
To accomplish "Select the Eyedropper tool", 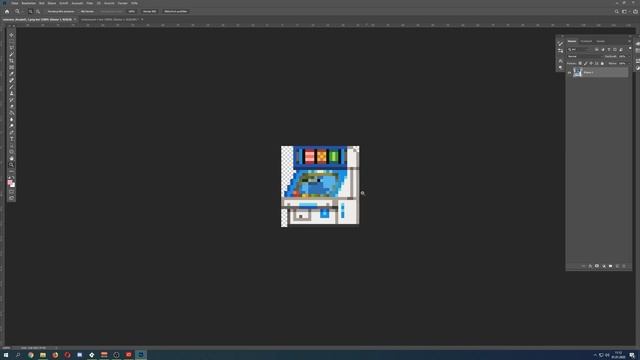I will point(11,74).
